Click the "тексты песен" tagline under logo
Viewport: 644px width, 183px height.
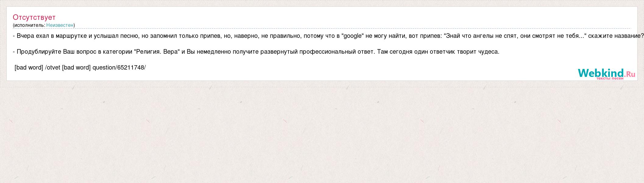pos(610,79)
